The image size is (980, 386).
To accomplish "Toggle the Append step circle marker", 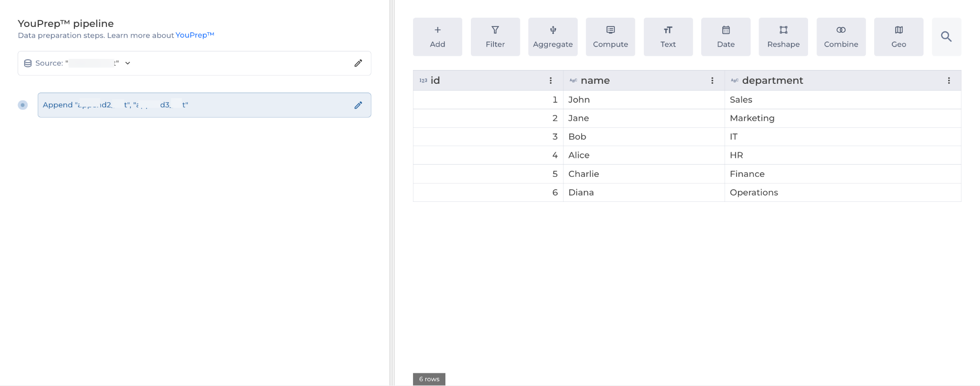I will click(x=23, y=105).
